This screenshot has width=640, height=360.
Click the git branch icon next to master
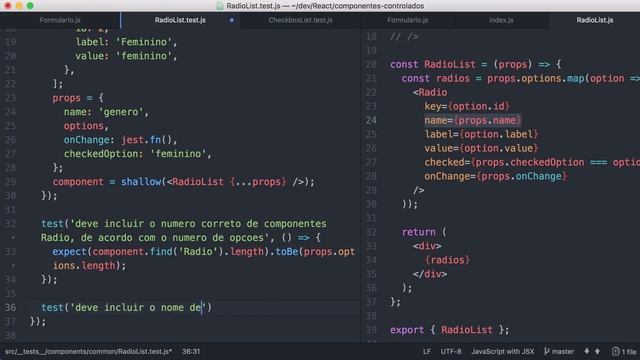[547, 351]
